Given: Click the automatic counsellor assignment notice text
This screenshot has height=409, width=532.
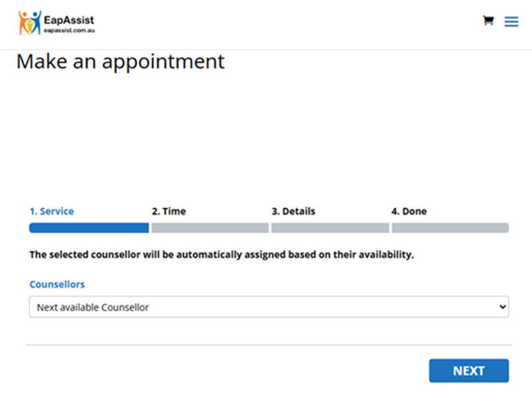Looking at the screenshot, I should [x=222, y=255].
